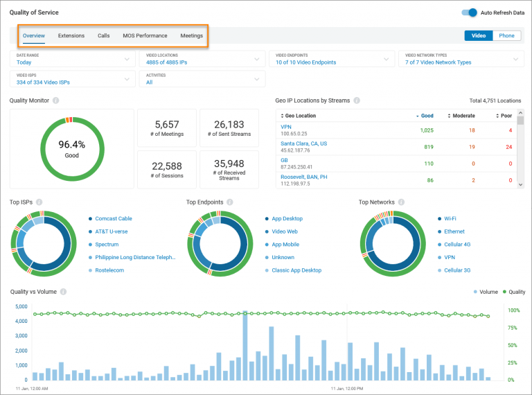Viewport: 532px width, 395px height.
Task: Click info icon beside Quality vs Volume
Action: [x=63, y=292]
